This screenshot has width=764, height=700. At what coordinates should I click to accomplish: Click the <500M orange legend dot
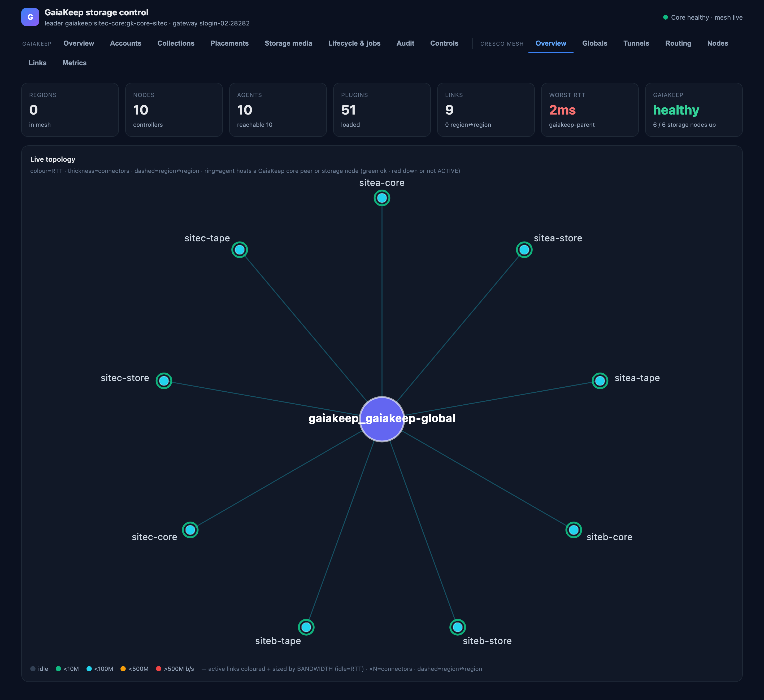[123, 668]
